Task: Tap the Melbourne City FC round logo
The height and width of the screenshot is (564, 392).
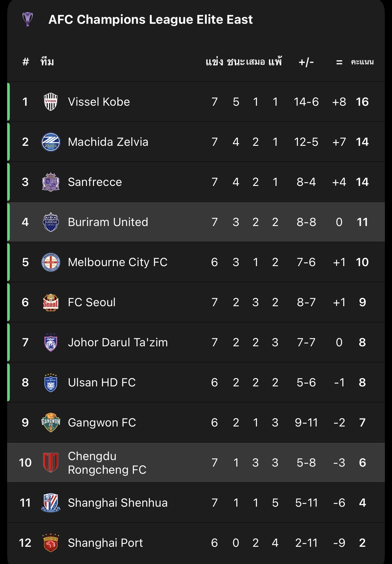Action: click(51, 262)
